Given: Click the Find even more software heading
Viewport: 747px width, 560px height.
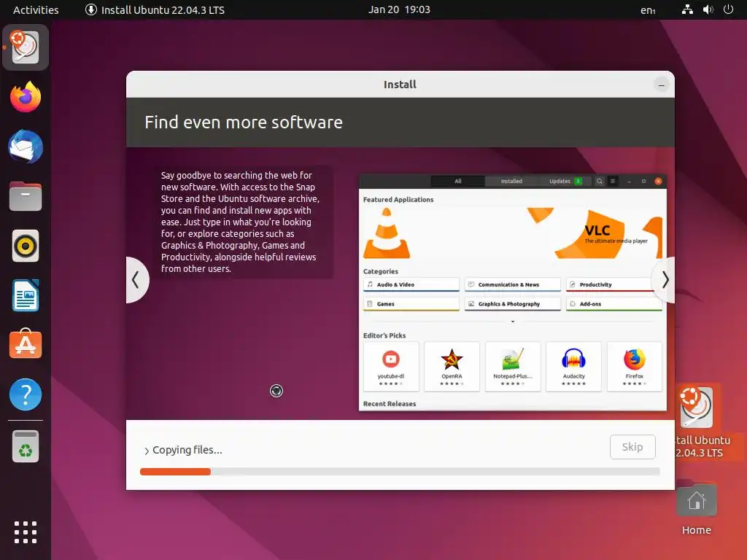Looking at the screenshot, I should pos(244,122).
